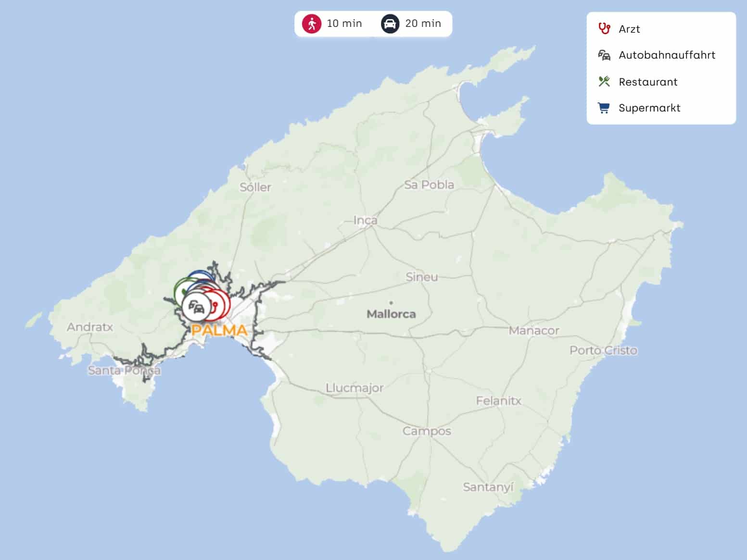The image size is (747, 560).
Task: Toggle Supermarkt category in legend
Action: 649,108
